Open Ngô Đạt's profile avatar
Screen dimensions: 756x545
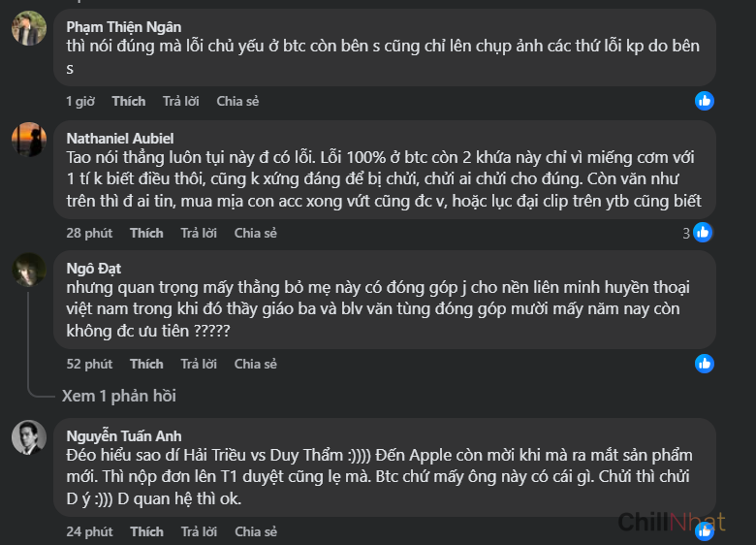pyautogui.click(x=29, y=270)
